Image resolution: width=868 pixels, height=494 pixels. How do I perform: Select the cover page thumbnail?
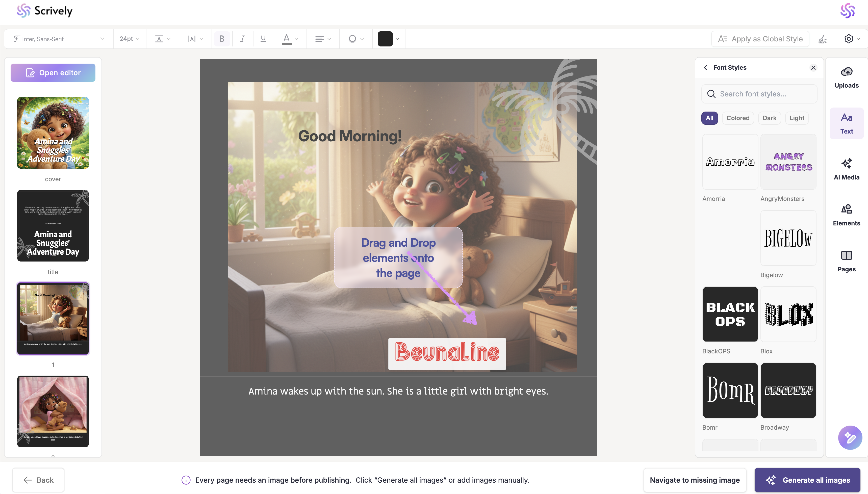(x=53, y=133)
